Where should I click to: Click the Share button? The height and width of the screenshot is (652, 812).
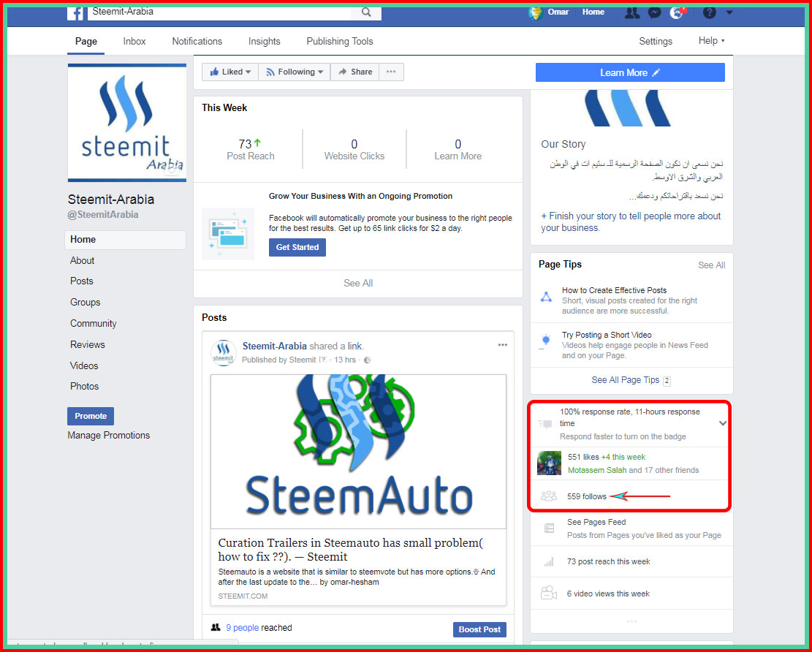(354, 72)
